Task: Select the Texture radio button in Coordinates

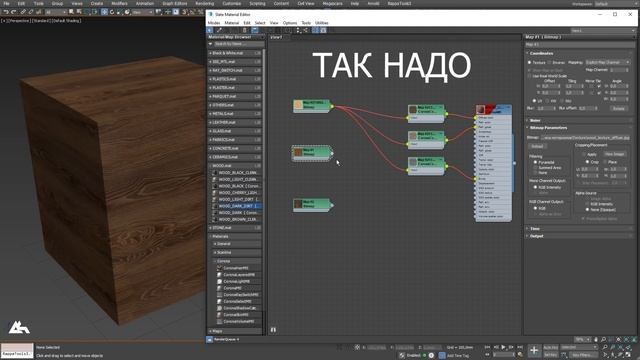Action: (x=529, y=62)
